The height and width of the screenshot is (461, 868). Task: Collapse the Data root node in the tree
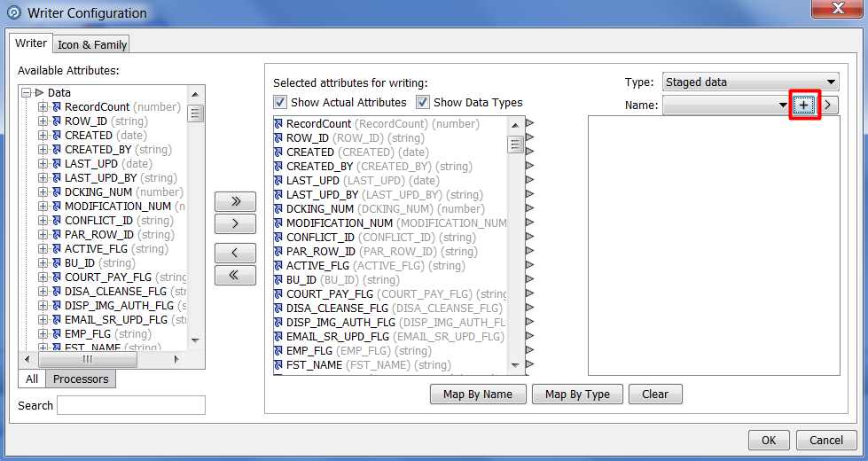26,93
